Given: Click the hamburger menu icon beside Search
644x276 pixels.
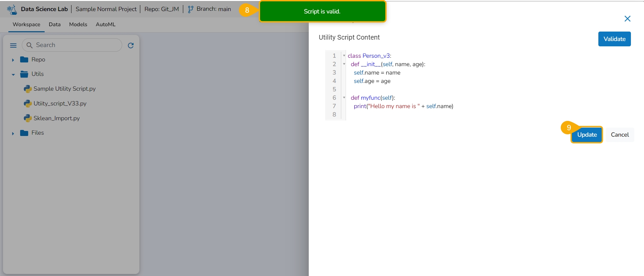Looking at the screenshot, I should [13, 45].
